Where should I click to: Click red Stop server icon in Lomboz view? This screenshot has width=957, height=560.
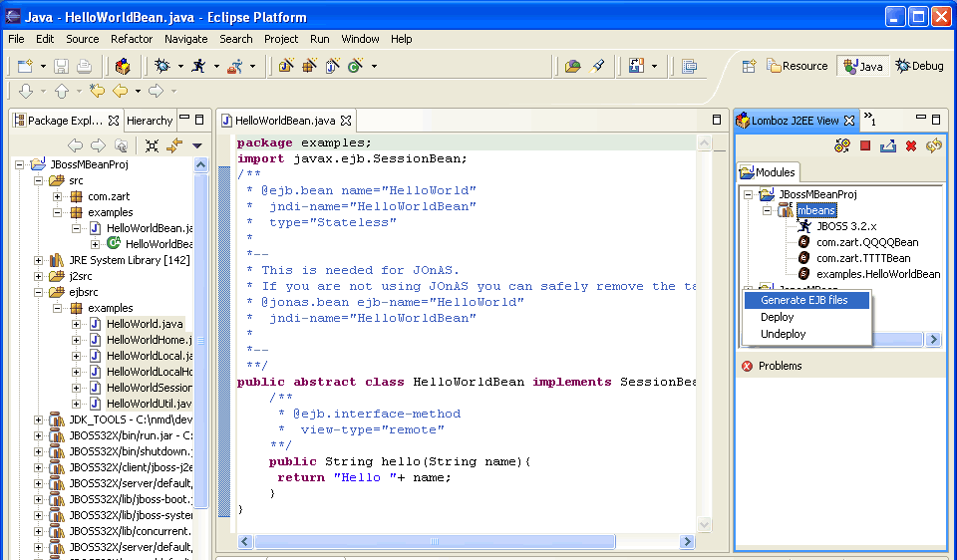point(865,145)
